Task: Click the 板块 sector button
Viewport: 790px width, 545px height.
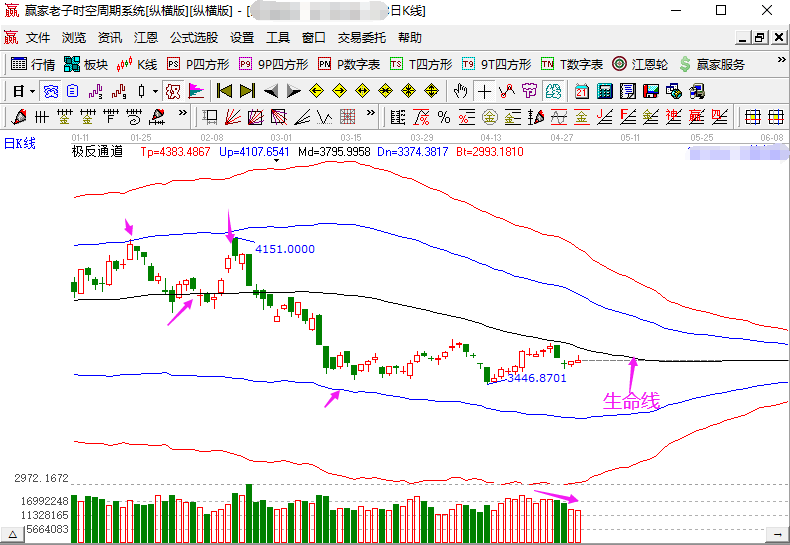Action: click(x=86, y=64)
